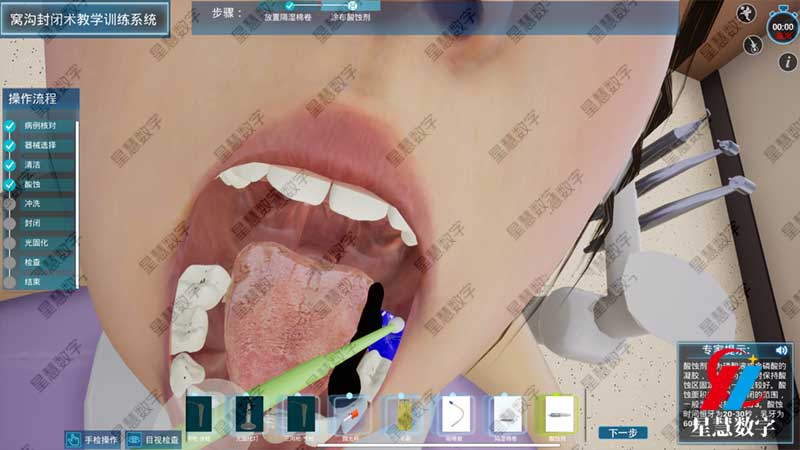The height and width of the screenshot is (450, 800).
Task: Switch to 手检操作 mode
Action: point(92,439)
